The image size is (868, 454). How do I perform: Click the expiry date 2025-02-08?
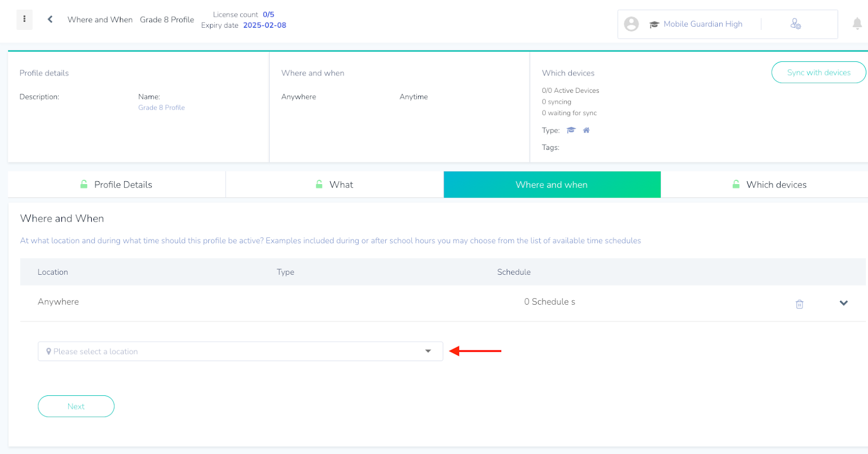(x=264, y=25)
